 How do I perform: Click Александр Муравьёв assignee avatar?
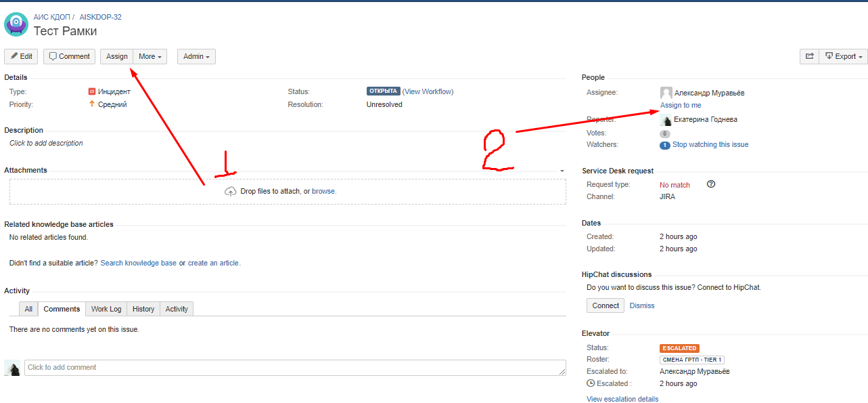[666, 93]
